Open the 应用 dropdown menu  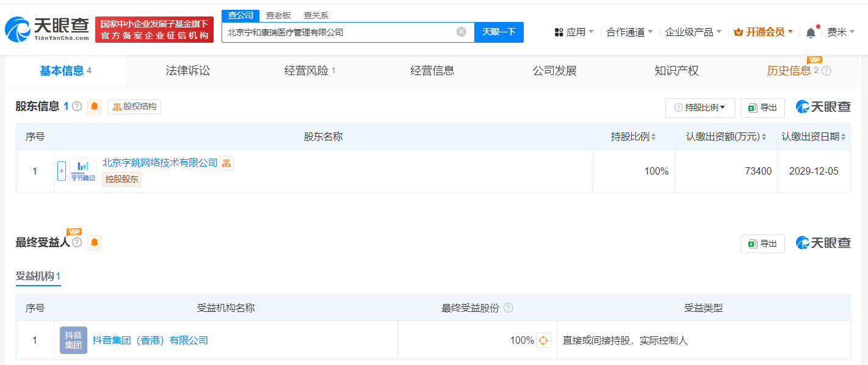(574, 32)
